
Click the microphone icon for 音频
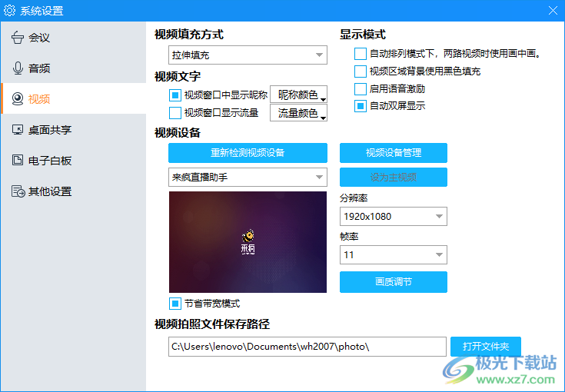tap(17, 68)
